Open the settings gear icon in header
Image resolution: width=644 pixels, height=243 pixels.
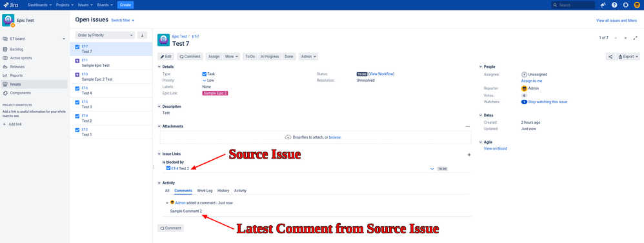(625, 5)
